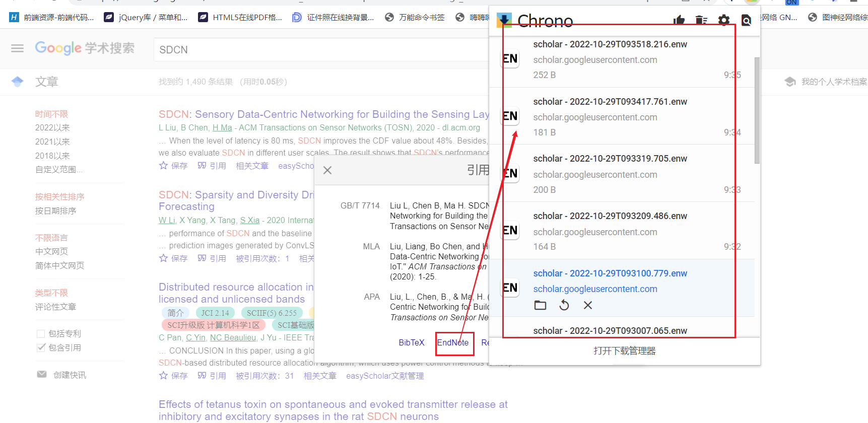Image resolution: width=868 pixels, height=423 pixels.
Task: Filter results by 2022以来
Action: pyautogui.click(x=52, y=128)
